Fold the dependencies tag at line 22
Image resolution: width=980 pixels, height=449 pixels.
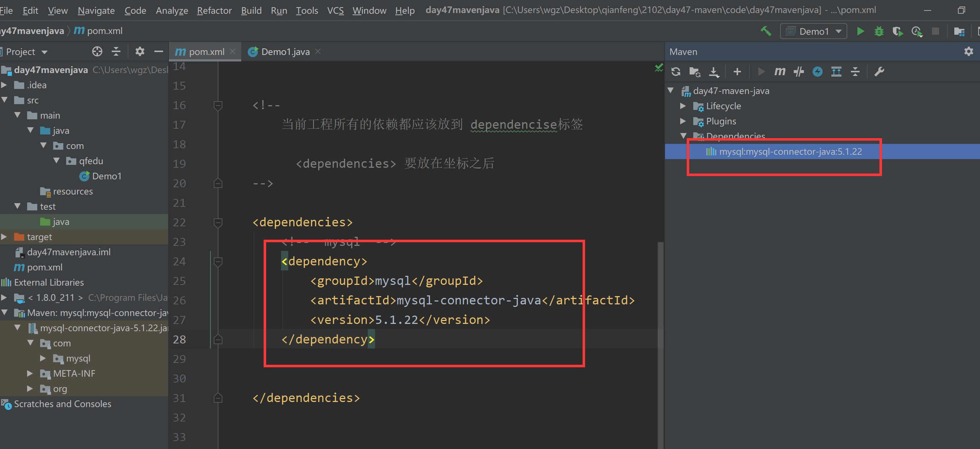coord(218,222)
